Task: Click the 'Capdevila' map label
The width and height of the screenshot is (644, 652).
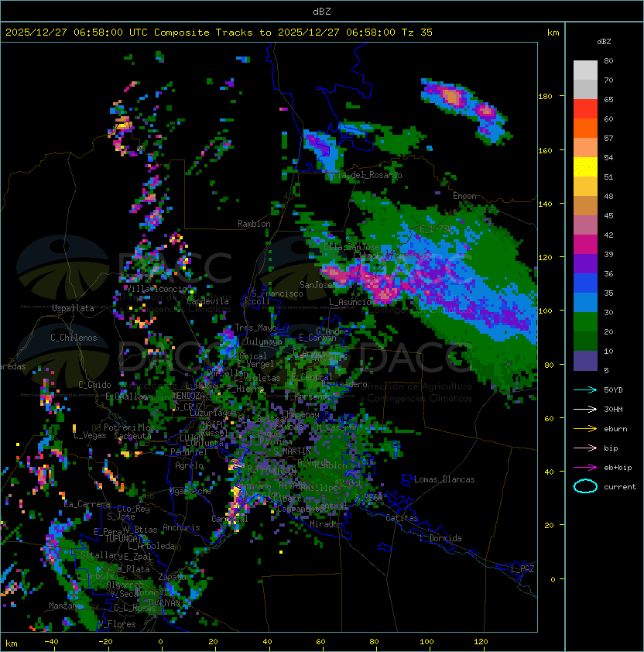Action: 208,301
